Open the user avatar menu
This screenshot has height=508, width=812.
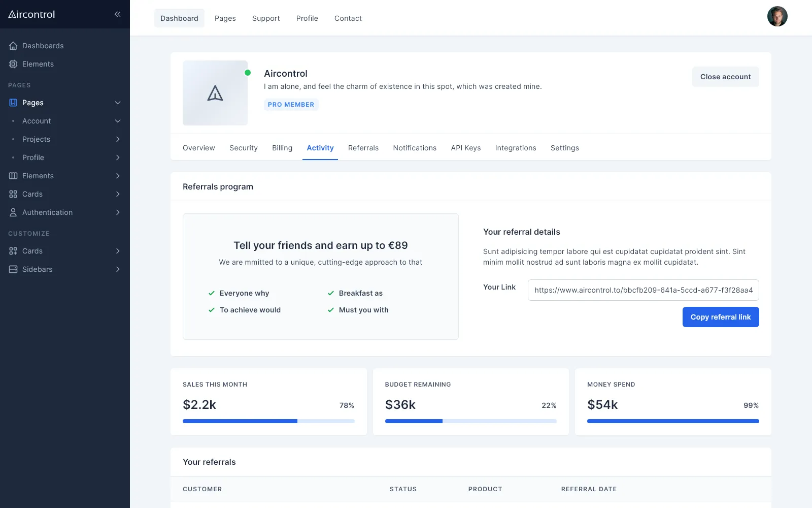click(777, 16)
